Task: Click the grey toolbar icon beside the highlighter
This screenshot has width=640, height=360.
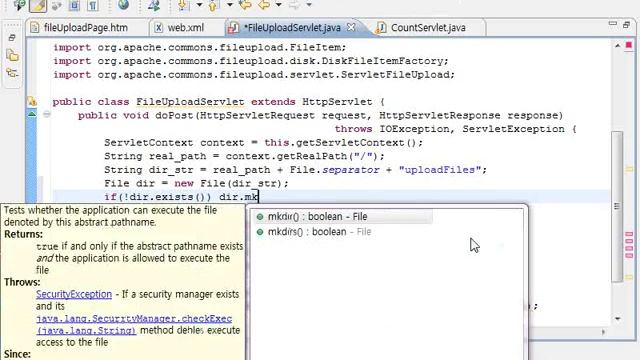Action: tap(56, 5)
